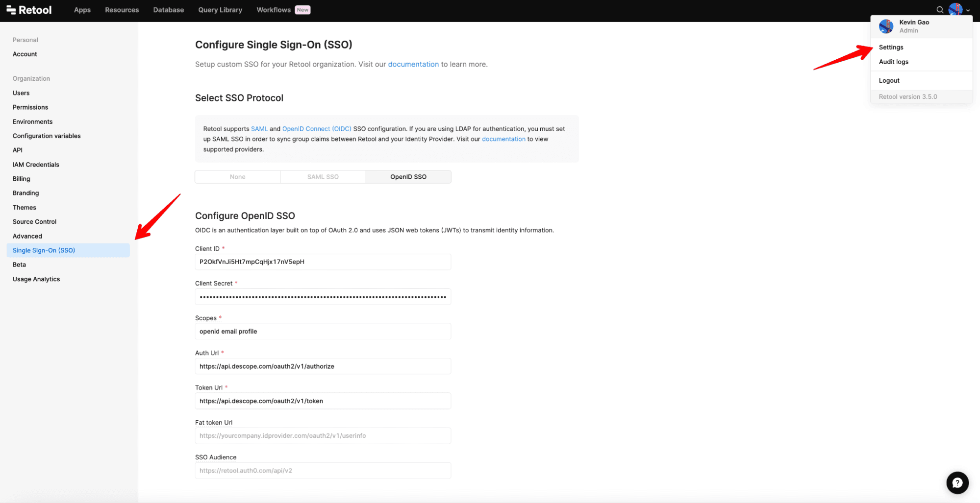
Task: Click the avatar in the account menu
Action: pos(886,26)
